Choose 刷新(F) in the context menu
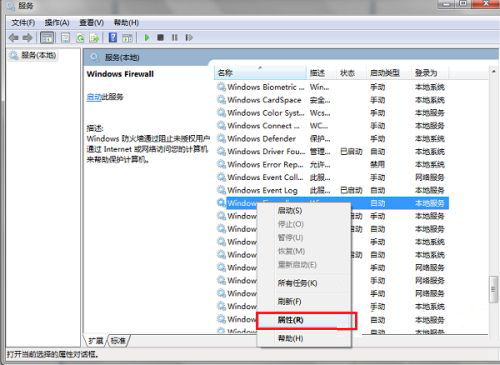Image resolution: width=500 pixels, height=365 pixels. (x=304, y=302)
